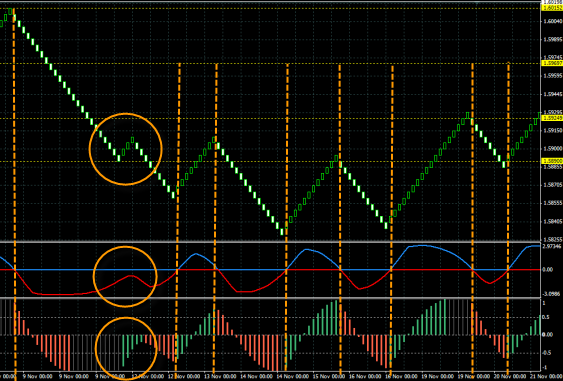Screen dimensions: 563x381
Task: Click the 1.59445 price axis value
Action: [x=553, y=94]
